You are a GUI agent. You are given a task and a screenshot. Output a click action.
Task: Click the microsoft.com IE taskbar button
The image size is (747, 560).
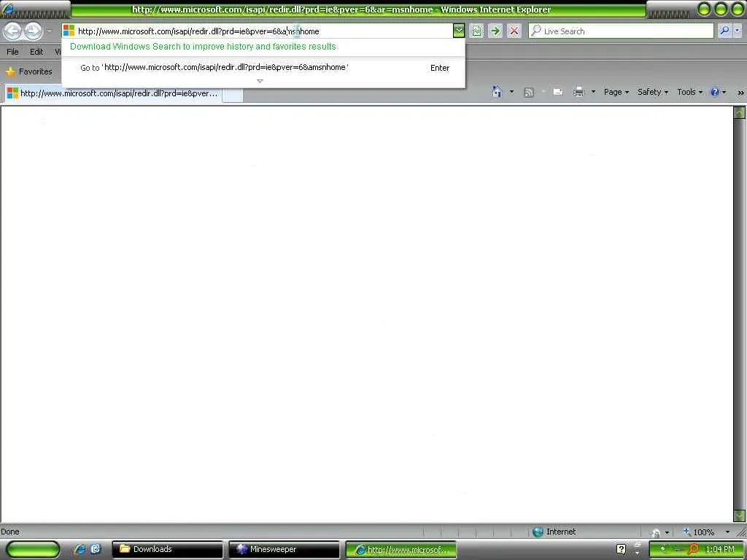(x=400, y=550)
